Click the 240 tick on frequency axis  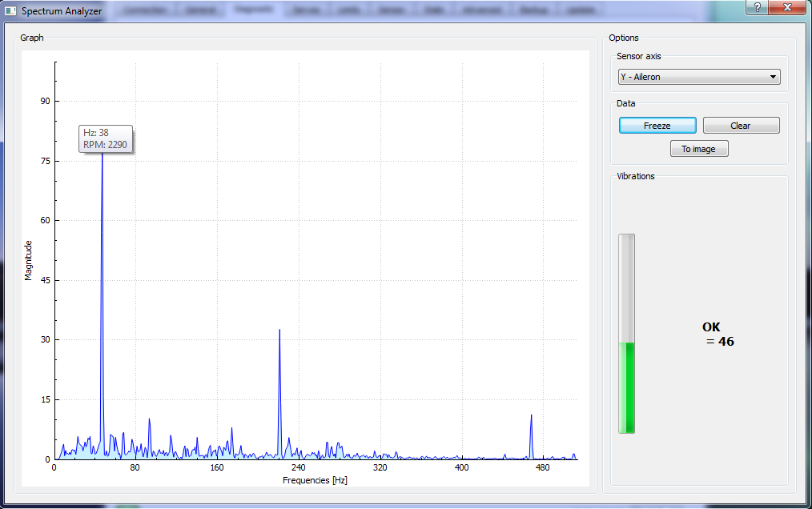pyautogui.click(x=298, y=467)
